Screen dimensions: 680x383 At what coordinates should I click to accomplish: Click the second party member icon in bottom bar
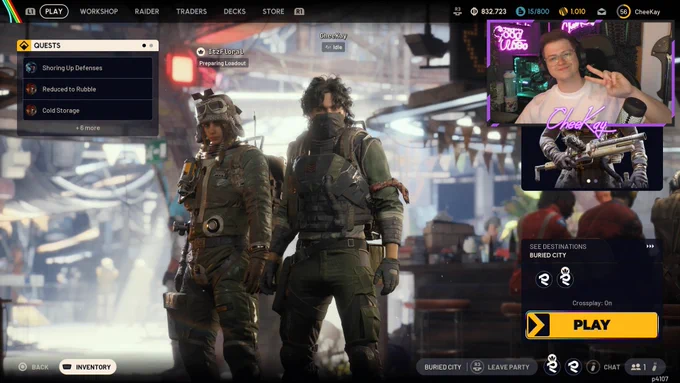coord(573,367)
